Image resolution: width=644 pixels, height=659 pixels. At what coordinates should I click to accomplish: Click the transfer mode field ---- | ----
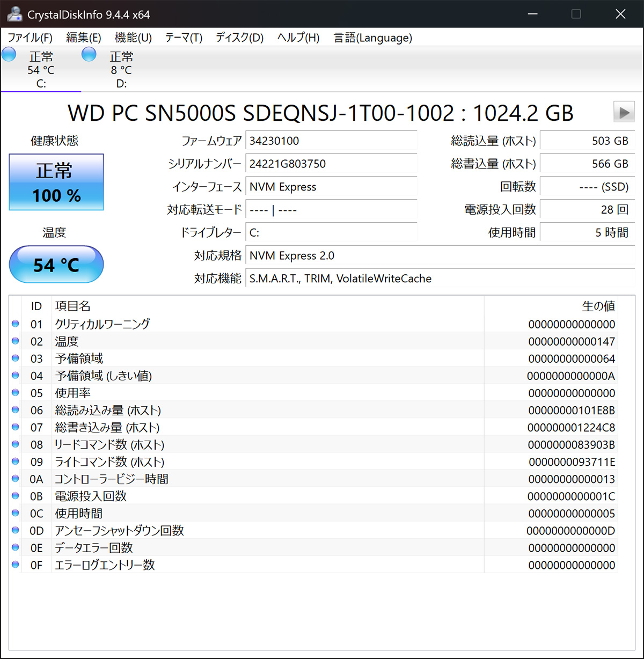coord(331,210)
